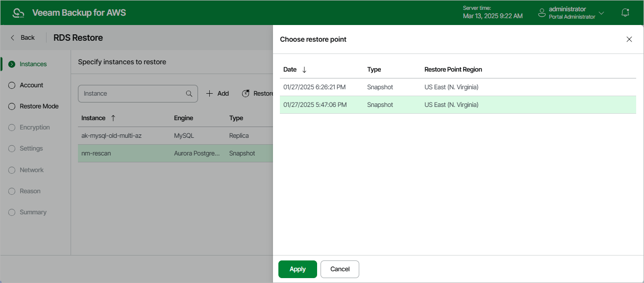Click the plus icon to Add instance
The height and width of the screenshot is (283, 644).
[x=209, y=94]
